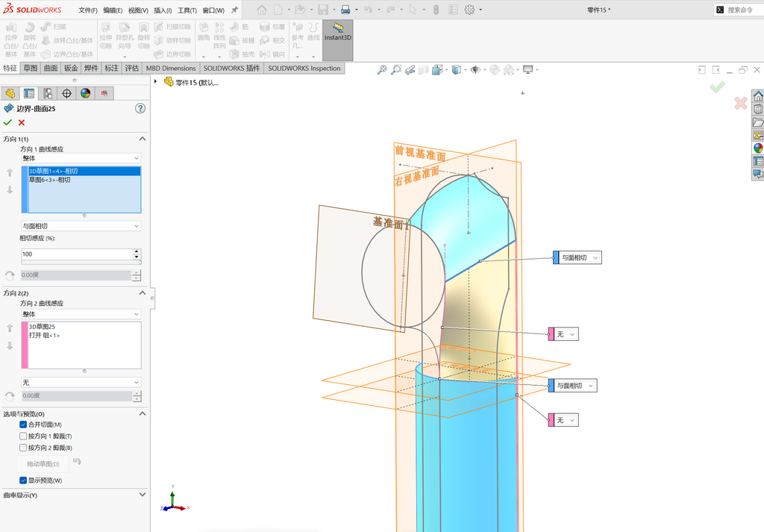This screenshot has height=532, width=764.
Task: Click the graphics-area red cancel cross
Action: pyautogui.click(x=741, y=103)
